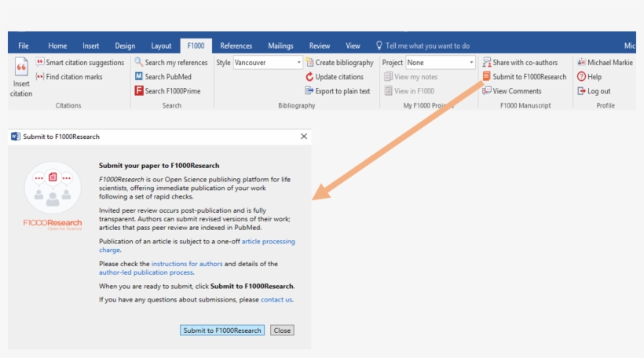Open the Layout tab
Viewport: 644px width, 358px height.
(161, 46)
